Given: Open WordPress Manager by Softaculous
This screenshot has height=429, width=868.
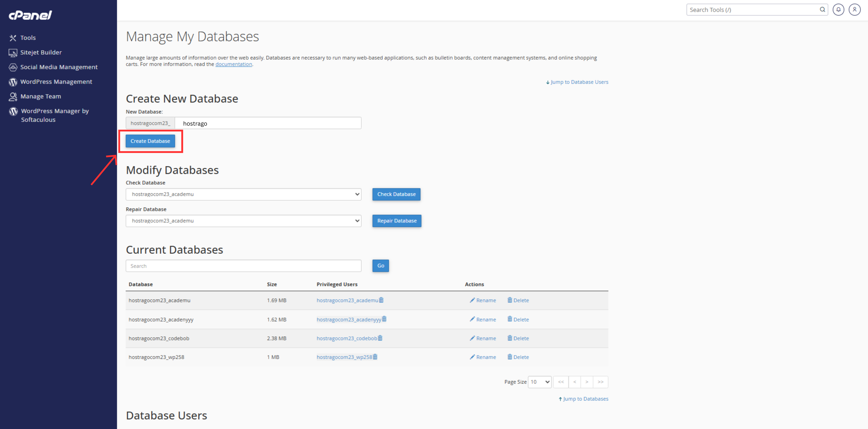Looking at the screenshot, I should 49,115.
